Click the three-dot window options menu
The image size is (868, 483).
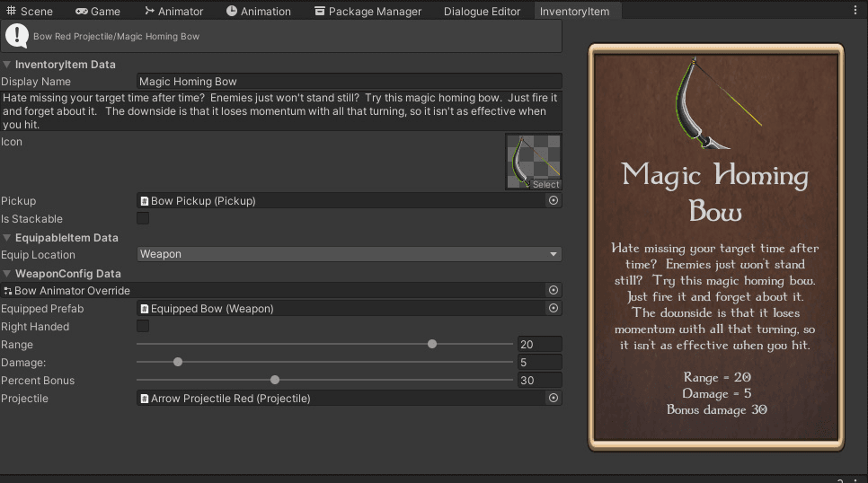click(x=855, y=11)
